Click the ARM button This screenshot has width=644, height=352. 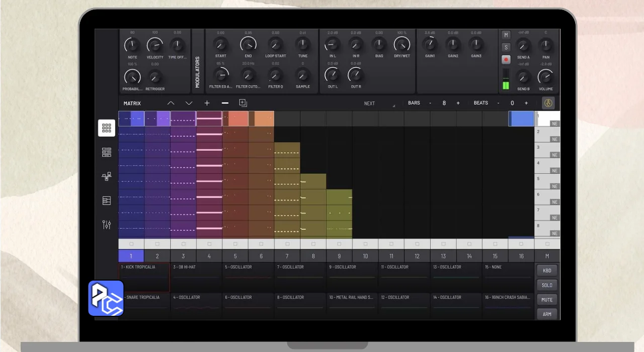(x=547, y=314)
